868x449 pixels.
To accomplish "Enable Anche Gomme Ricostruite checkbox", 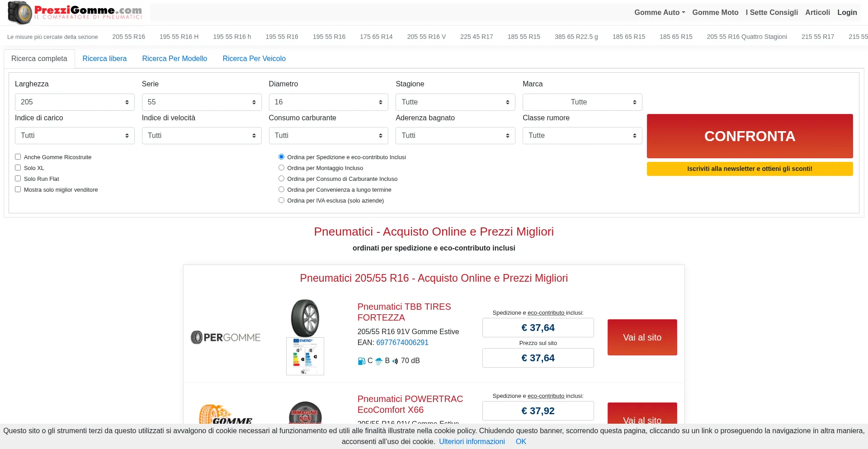I will (18, 157).
